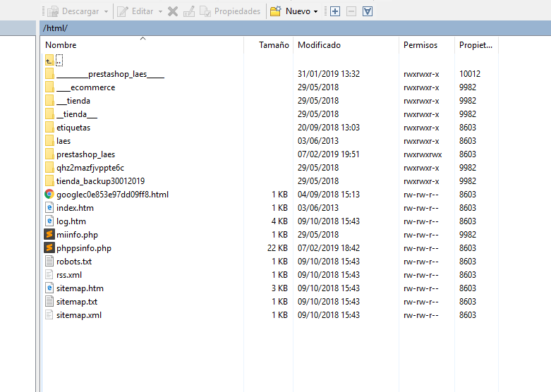Click the Chrome icon of googlec0e853e97dd09ff8.html

click(x=49, y=195)
